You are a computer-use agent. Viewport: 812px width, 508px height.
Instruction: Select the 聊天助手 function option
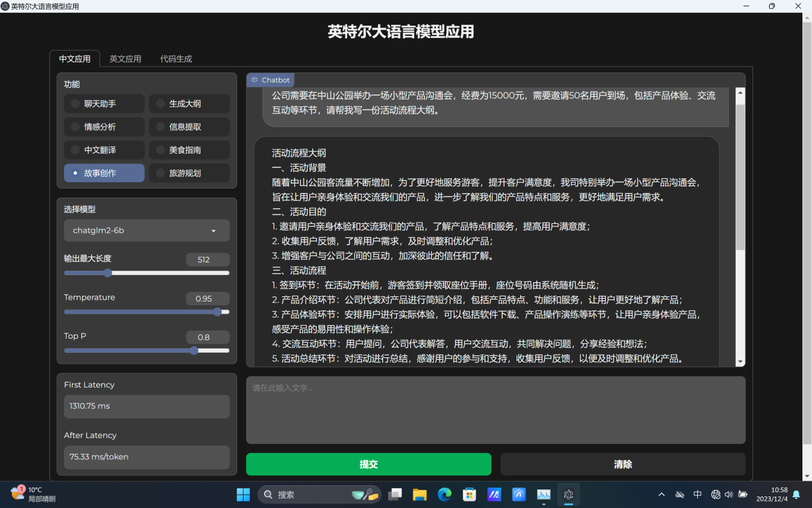[x=104, y=104]
